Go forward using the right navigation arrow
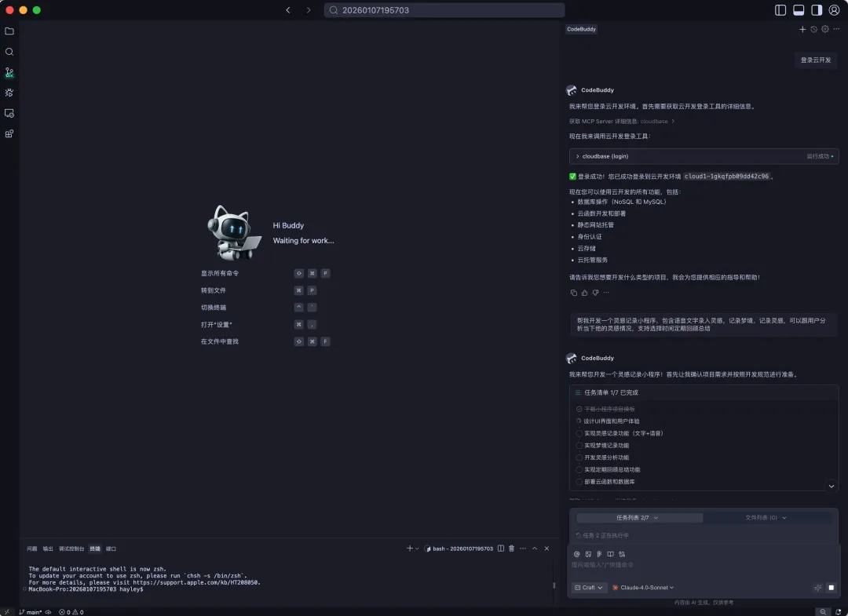The width and height of the screenshot is (848, 616). [309, 10]
